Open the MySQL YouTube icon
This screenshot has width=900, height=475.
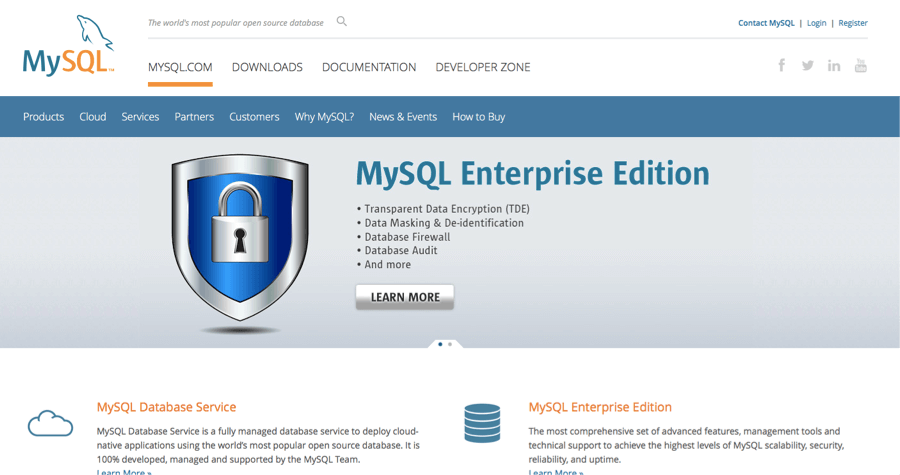pos(860,65)
